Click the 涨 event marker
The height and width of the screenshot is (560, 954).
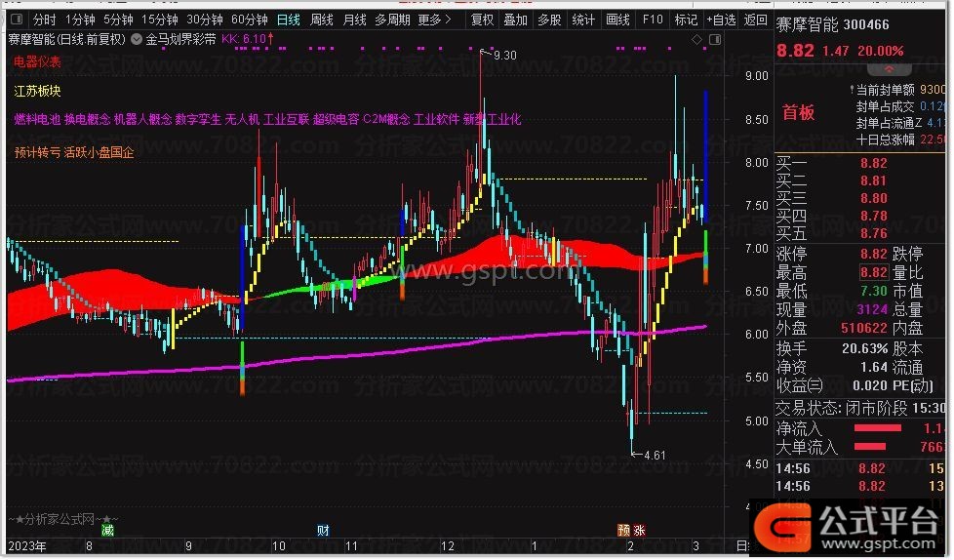[639, 531]
